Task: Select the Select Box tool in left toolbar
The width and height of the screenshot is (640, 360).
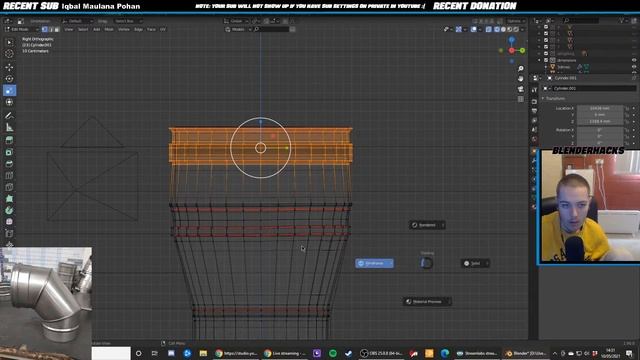Action: click(9, 42)
